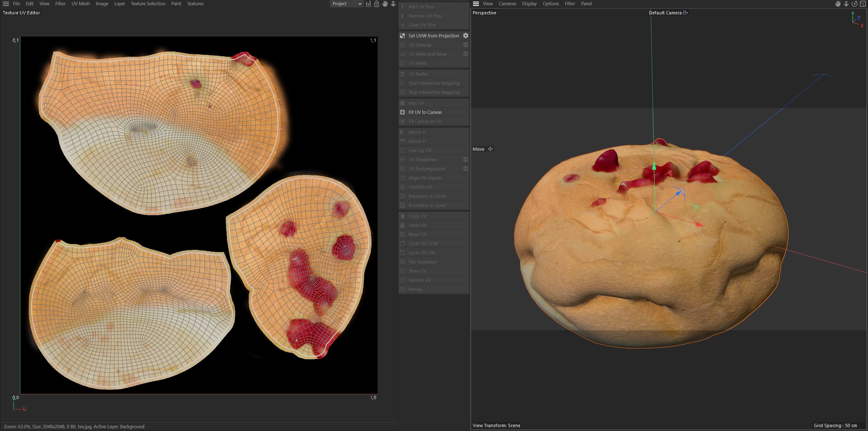This screenshot has height=431, width=868.
Task: Click the checkerboard icon for Set UVW from Projection
Action: (x=402, y=36)
